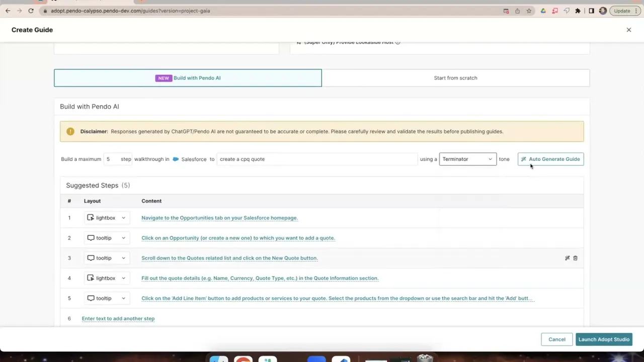Screen dimensions: 644x362
Task: Expand the step 2 tooltip layout dropdown arrow
Action: tap(123, 238)
